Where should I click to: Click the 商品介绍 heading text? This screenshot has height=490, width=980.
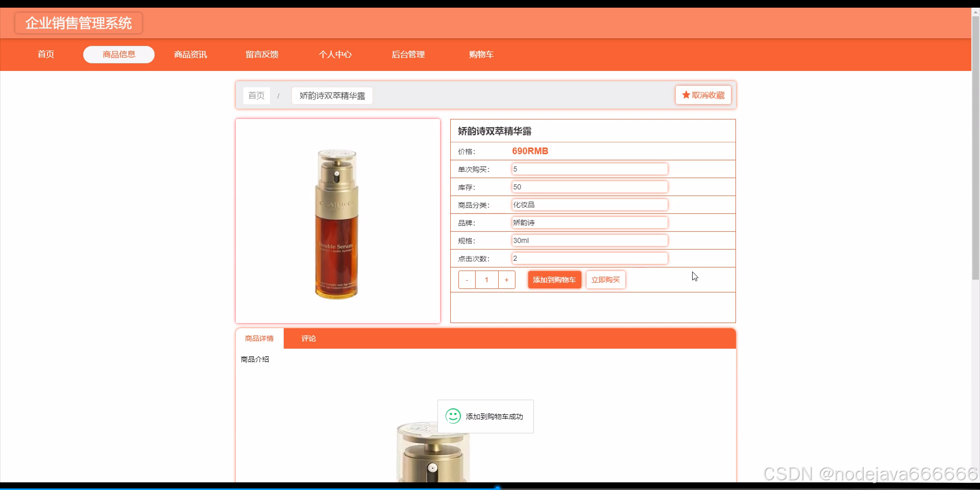(x=255, y=359)
